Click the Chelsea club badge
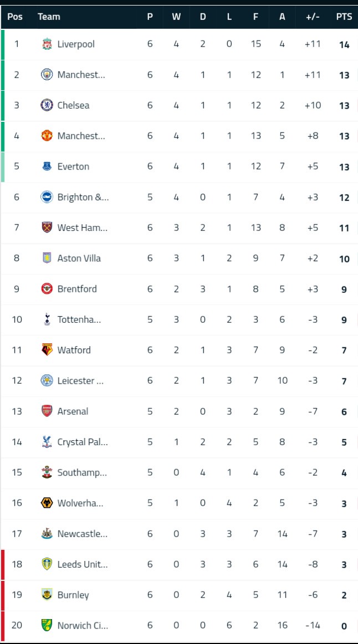The image size is (358, 644). [47, 105]
